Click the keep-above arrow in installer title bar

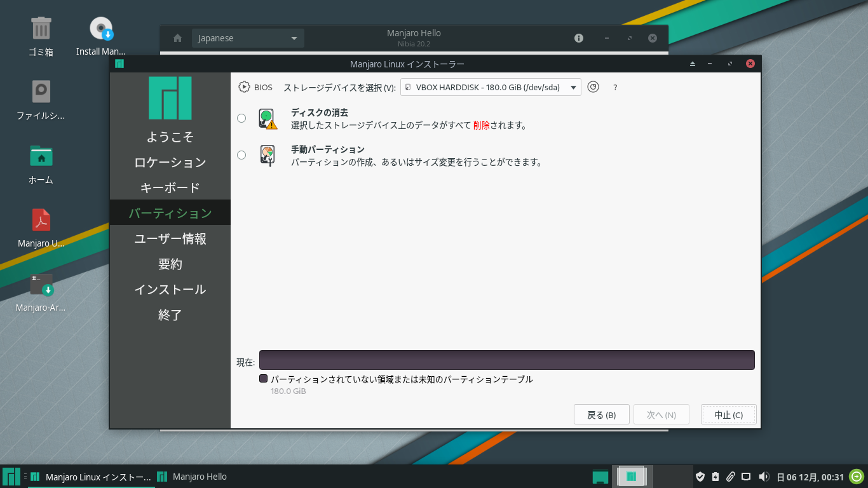click(693, 64)
